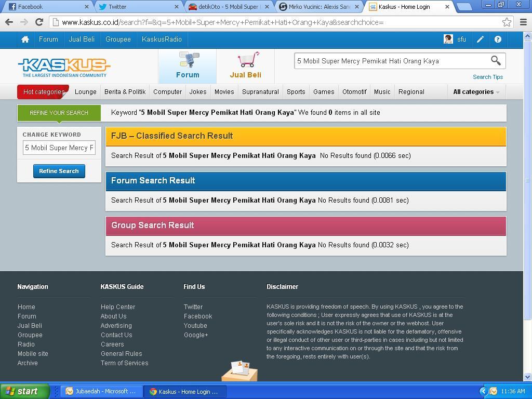Open Archive in footer navigation
Image resolution: width=532 pixels, height=399 pixels.
tap(28, 363)
